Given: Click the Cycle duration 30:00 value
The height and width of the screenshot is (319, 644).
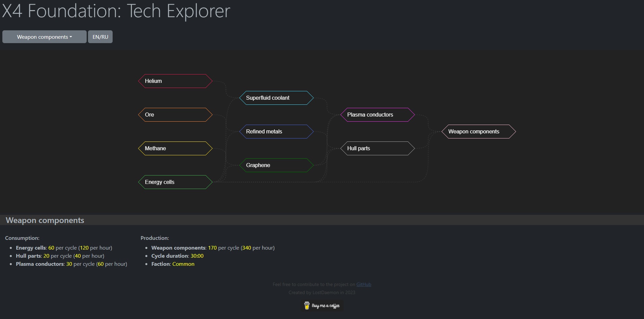Looking at the screenshot, I should click(197, 256).
